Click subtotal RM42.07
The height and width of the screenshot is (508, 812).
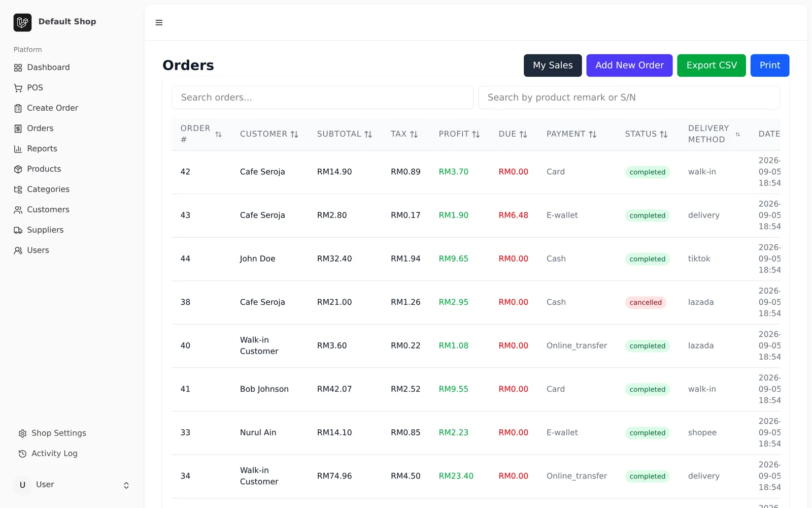(334, 390)
